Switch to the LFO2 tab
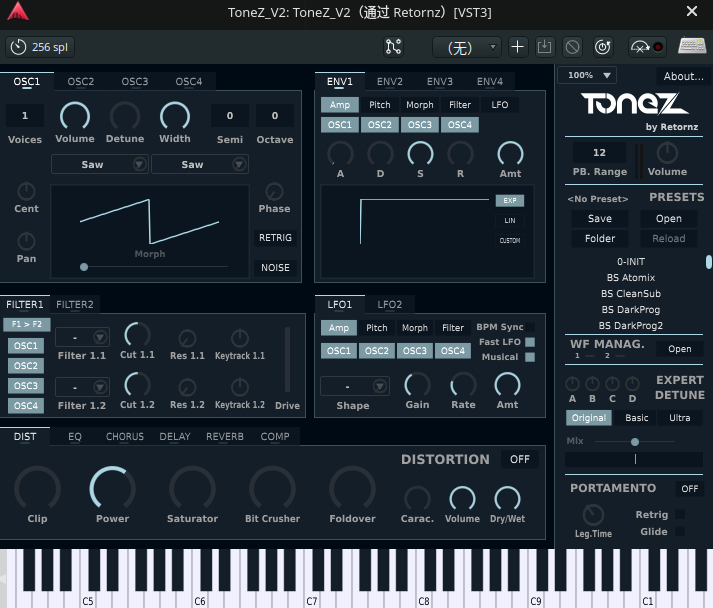Image resolution: width=713 pixels, height=608 pixels. click(x=390, y=304)
